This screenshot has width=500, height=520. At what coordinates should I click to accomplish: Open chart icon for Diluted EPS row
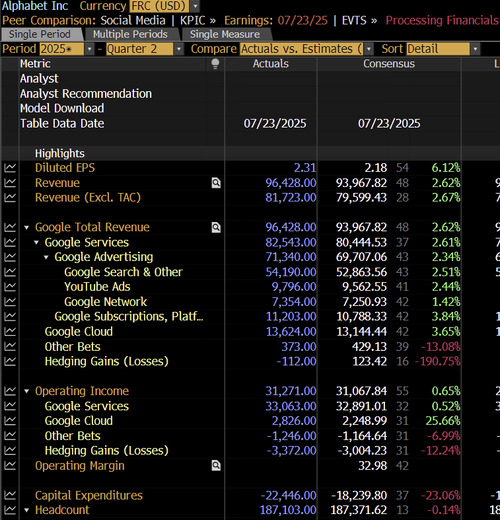[10, 168]
